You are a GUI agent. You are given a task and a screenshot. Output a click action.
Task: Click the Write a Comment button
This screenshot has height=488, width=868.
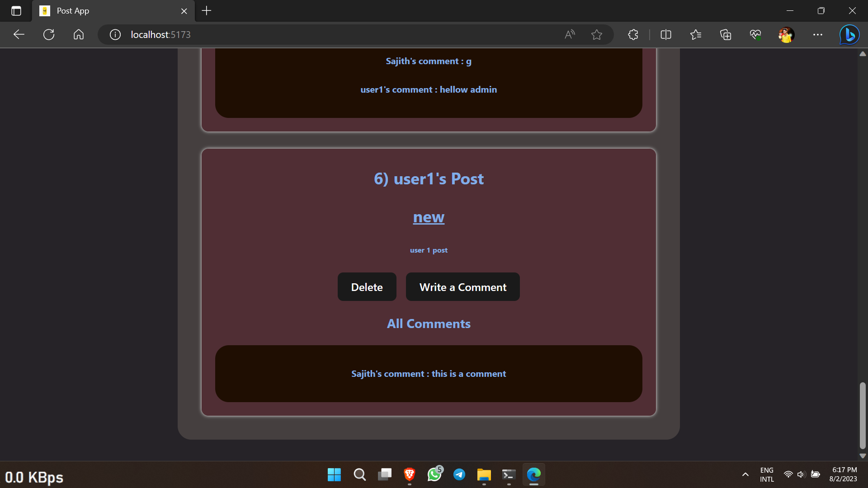tap(462, 286)
